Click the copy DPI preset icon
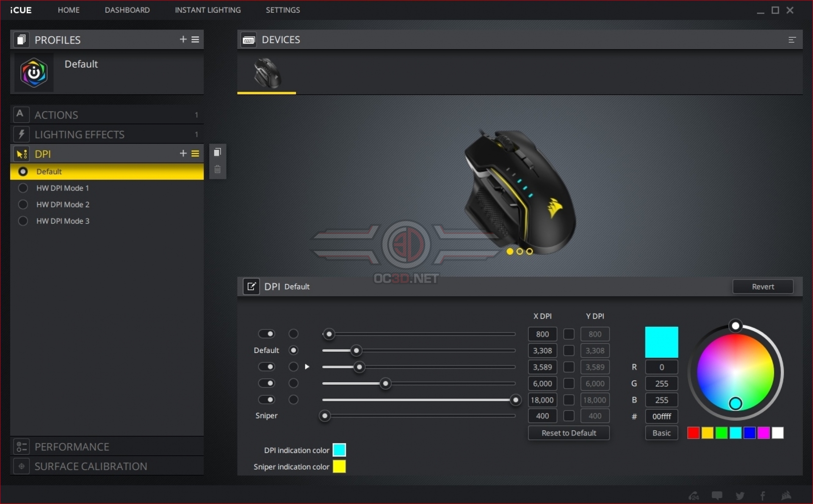813x504 pixels. (217, 152)
